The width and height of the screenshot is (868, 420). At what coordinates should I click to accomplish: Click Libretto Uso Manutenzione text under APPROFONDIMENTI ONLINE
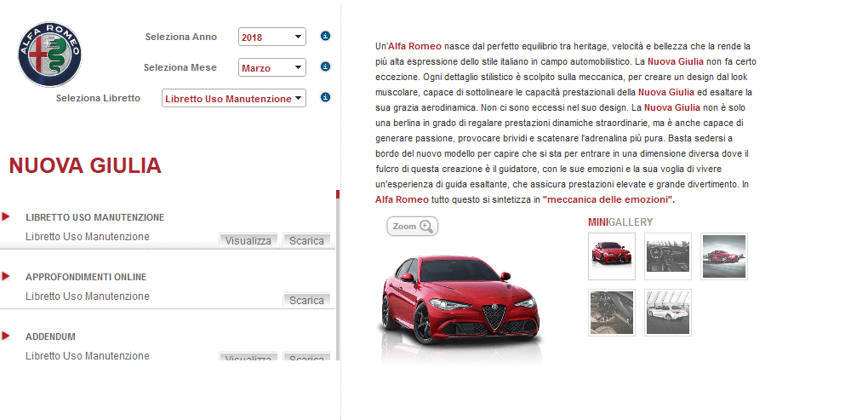click(88, 296)
